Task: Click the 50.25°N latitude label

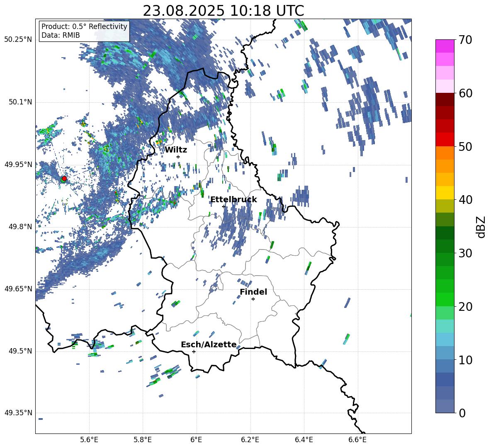Action: point(18,40)
